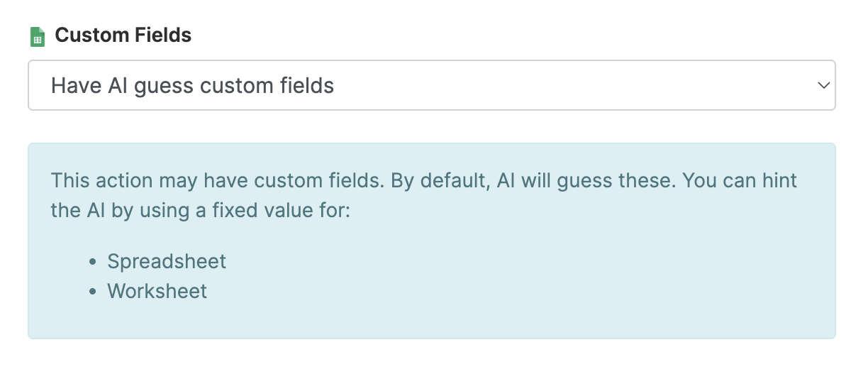Select the 'Have AI guess custom fields' text

pos(192,86)
